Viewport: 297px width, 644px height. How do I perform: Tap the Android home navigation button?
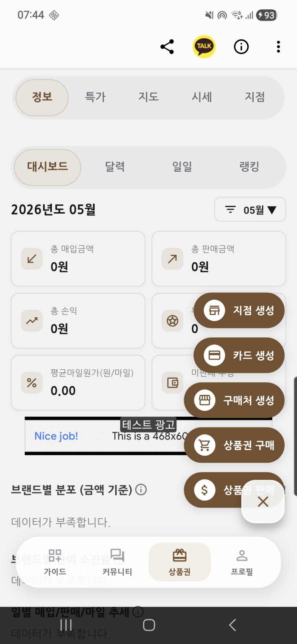(149, 625)
